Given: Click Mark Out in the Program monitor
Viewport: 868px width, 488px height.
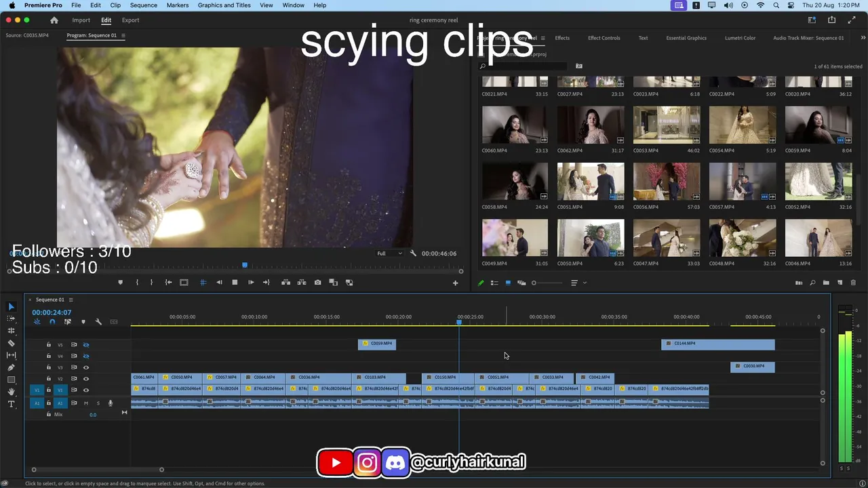Looking at the screenshot, I should point(151,283).
